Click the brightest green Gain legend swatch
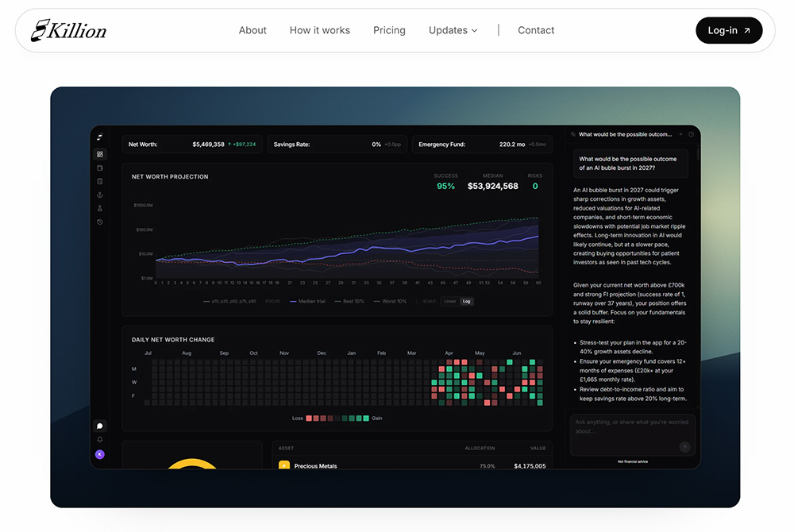 (365, 418)
